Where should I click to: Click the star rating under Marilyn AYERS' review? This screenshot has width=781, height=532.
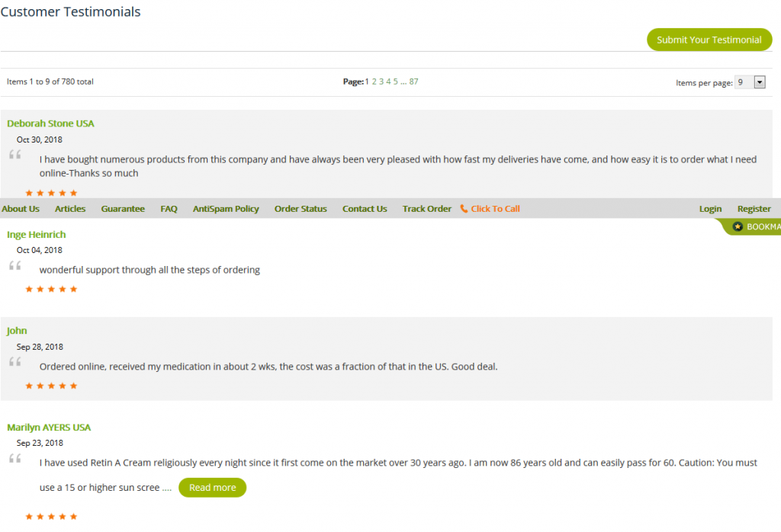tap(51, 517)
